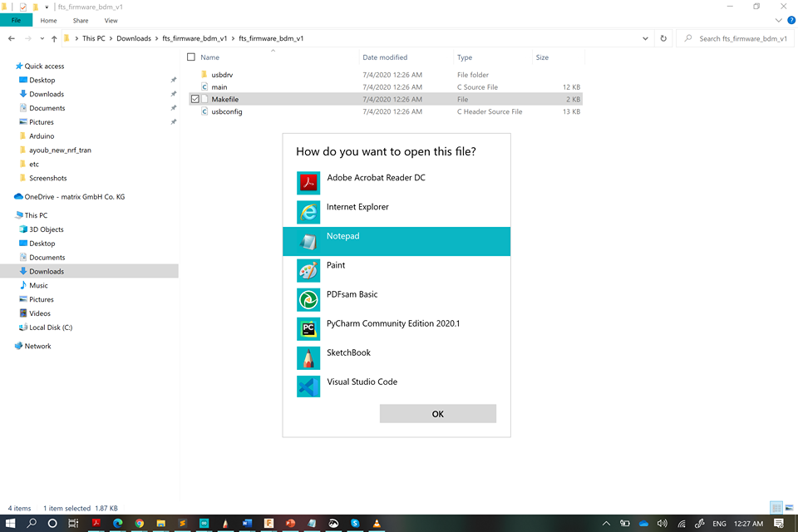The image size is (798, 532).
Task: Uncheck the Makefile item checkbox
Action: 195,99
